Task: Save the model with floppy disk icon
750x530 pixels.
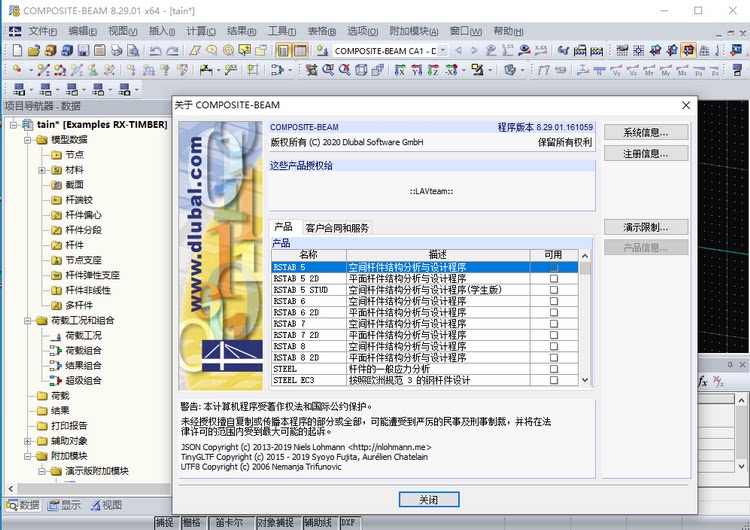Action: [84, 50]
